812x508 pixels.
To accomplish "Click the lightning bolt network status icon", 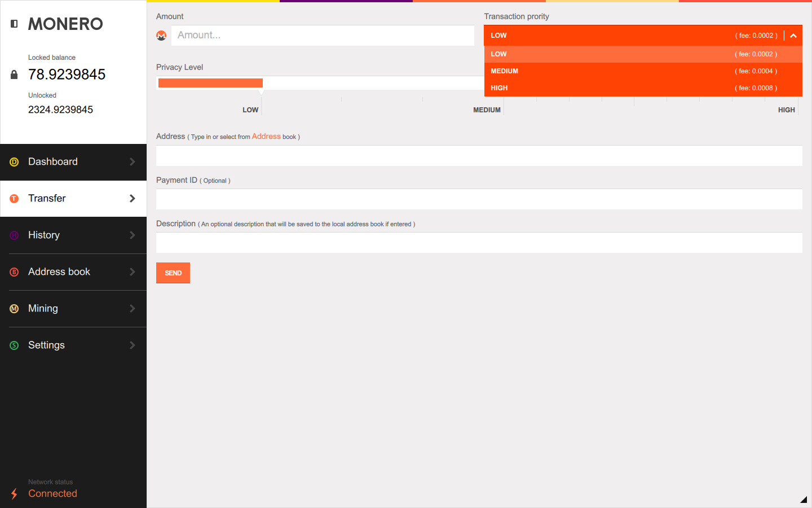I will coord(14,493).
